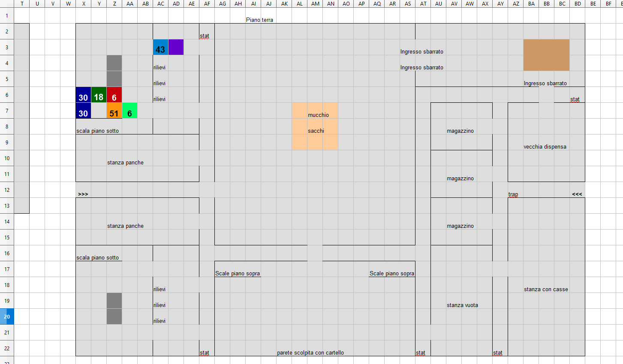Click the orange cell numbered 51
Screen dimensions: 623x364
[x=114, y=111]
